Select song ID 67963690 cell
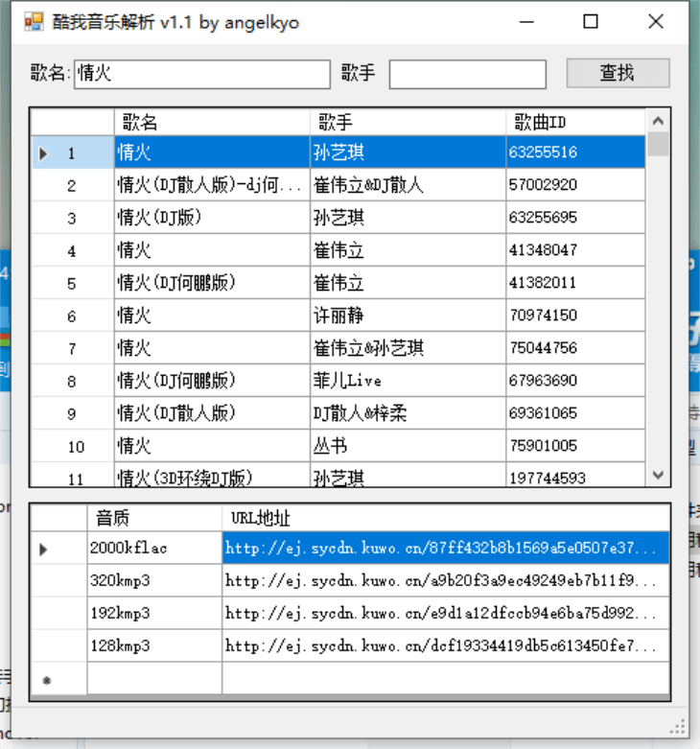 (575, 381)
